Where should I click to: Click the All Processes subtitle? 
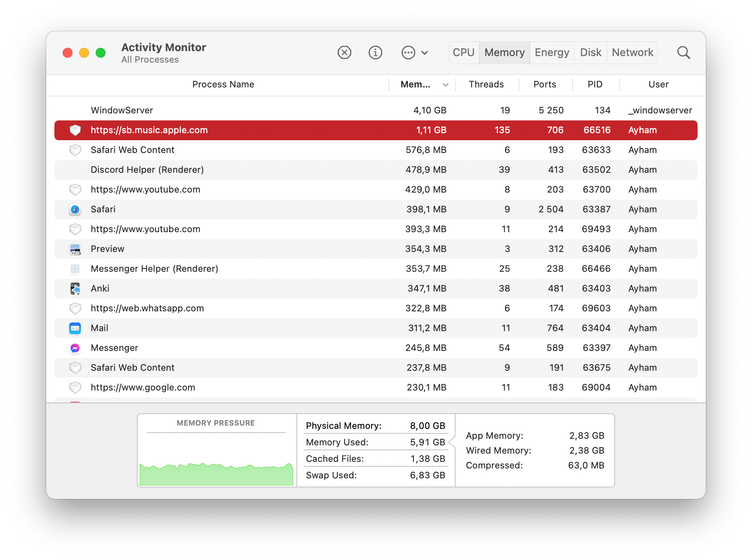coord(150,60)
